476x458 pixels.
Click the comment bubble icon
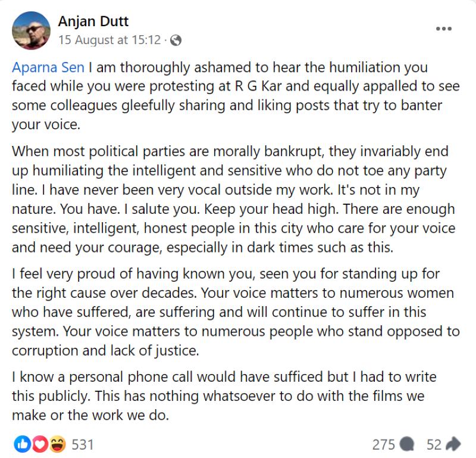(x=407, y=444)
